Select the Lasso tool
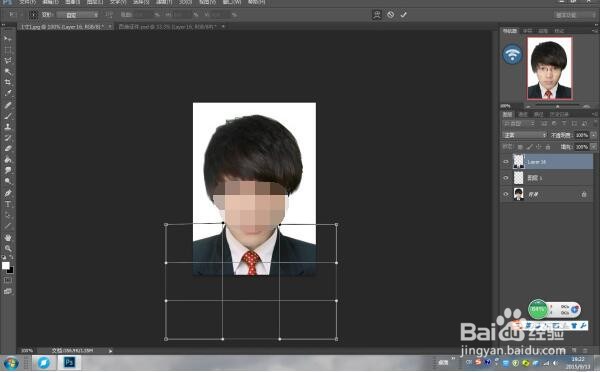The height and width of the screenshot is (372, 600). 8,60
